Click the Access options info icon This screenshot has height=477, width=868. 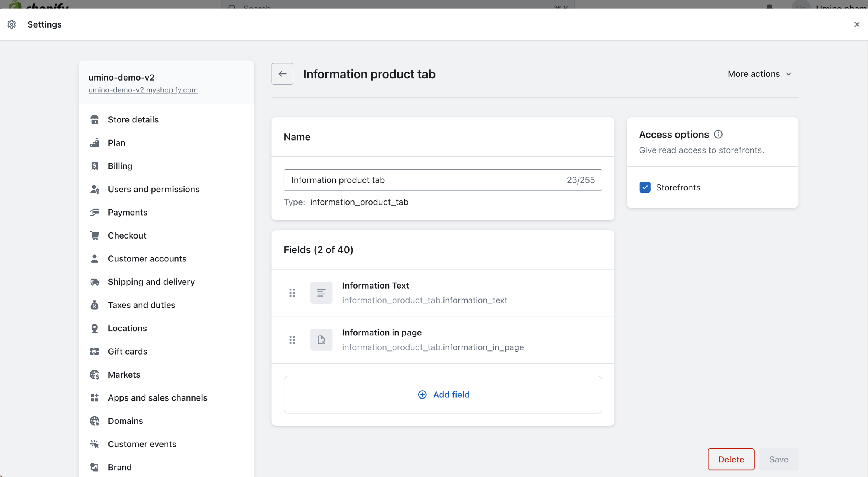pos(718,135)
